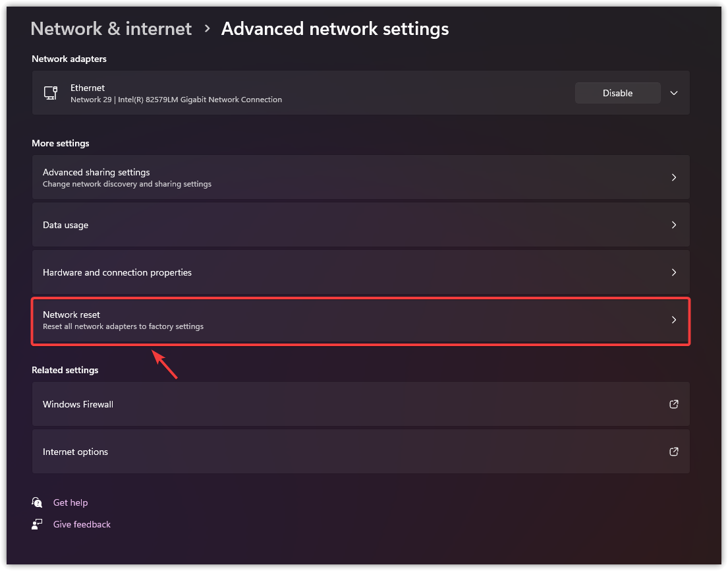Open Hardware and connection properties
The image size is (728, 571).
117,272
